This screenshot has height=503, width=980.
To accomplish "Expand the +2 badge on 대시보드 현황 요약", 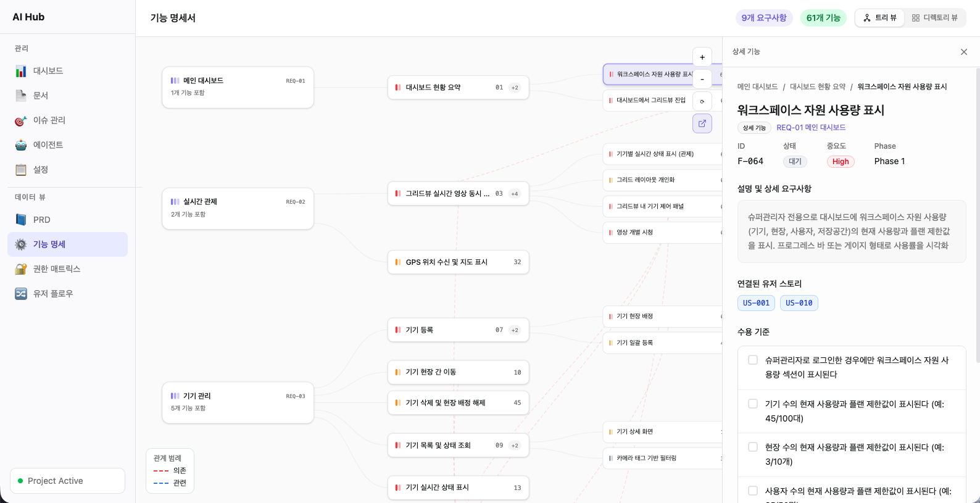I will click(x=515, y=88).
